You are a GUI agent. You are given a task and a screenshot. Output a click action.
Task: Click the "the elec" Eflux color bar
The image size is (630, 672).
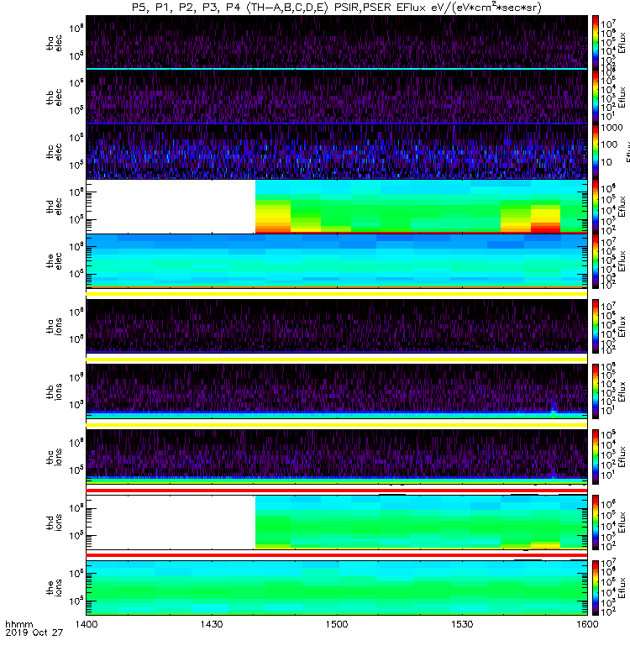[x=596, y=261]
